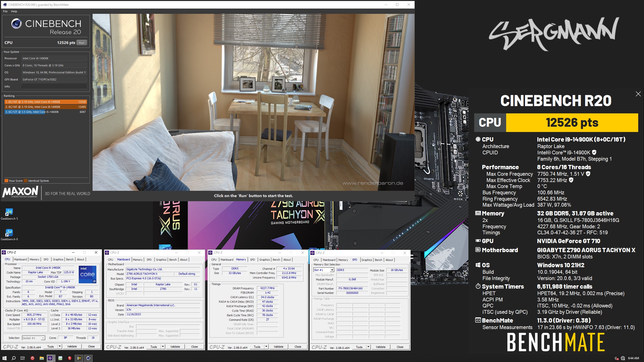The height and width of the screenshot is (362, 644).
Task: Open taskbar Search magnifier
Action: coord(14,358)
